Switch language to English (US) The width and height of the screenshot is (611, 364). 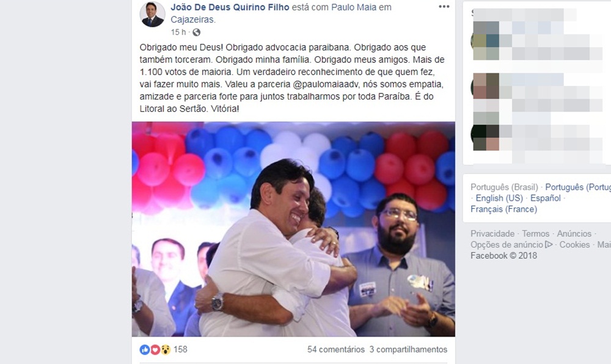[499, 198]
